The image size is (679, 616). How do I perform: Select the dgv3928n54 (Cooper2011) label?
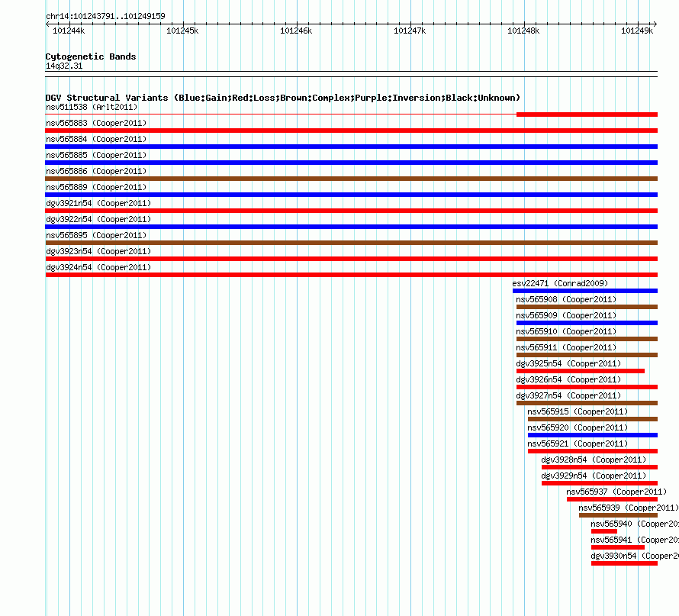[594, 460]
